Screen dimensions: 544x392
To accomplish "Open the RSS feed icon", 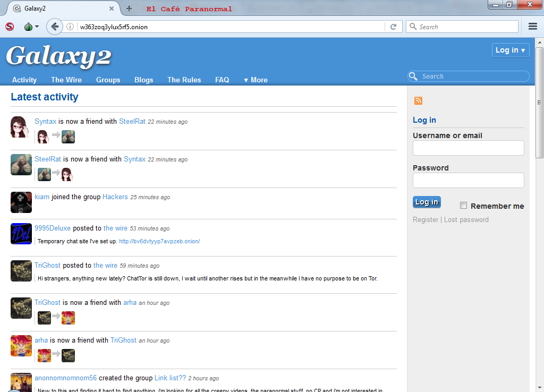I will point(418,100).
